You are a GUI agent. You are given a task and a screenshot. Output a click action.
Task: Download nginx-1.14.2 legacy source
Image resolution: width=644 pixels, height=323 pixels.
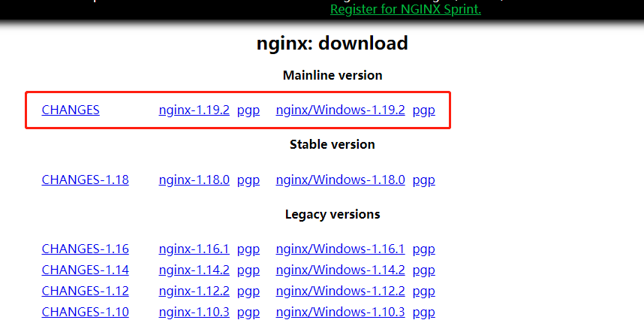(194, 270)
